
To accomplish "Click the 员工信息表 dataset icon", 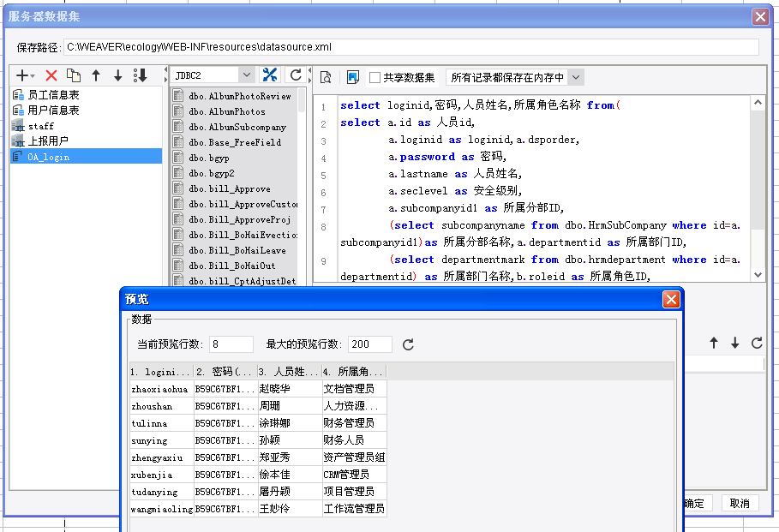I will 18,94.
